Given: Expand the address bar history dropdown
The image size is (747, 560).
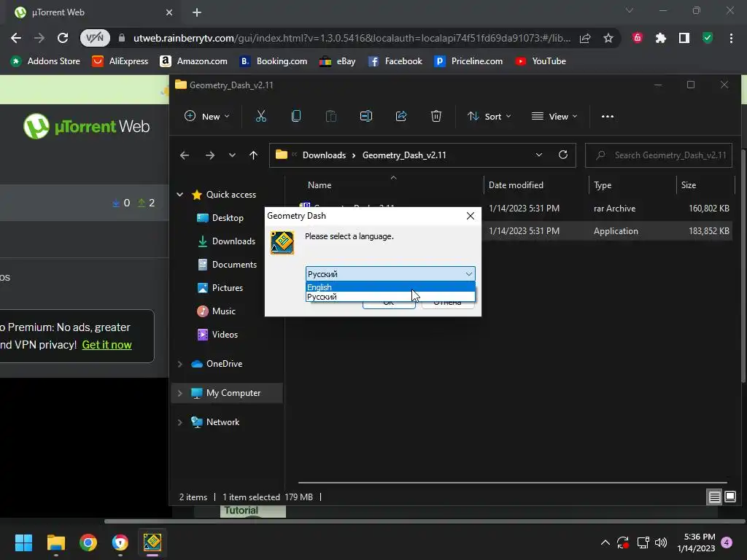Looking at the screenshot, I should [539, 155].
